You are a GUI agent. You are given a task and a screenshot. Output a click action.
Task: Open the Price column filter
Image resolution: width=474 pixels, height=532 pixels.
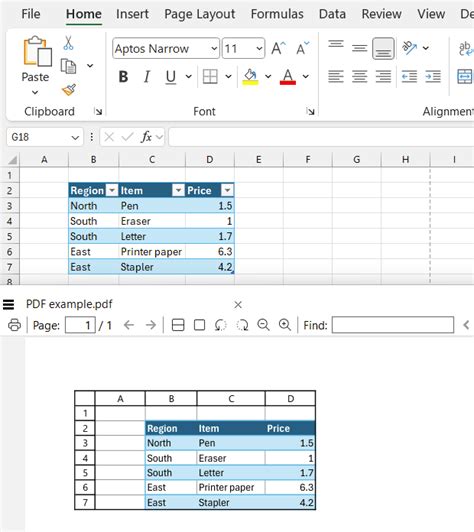[227, 190]
